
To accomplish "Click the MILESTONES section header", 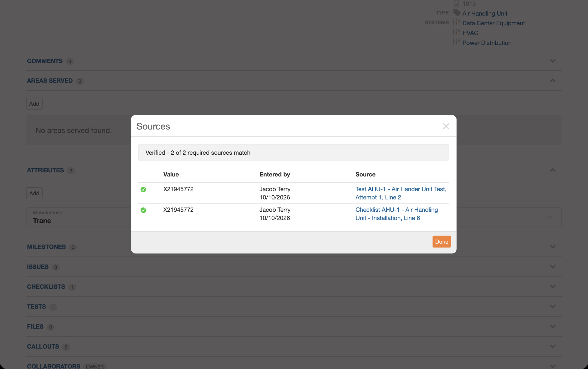I will click(x=46, y=247).
